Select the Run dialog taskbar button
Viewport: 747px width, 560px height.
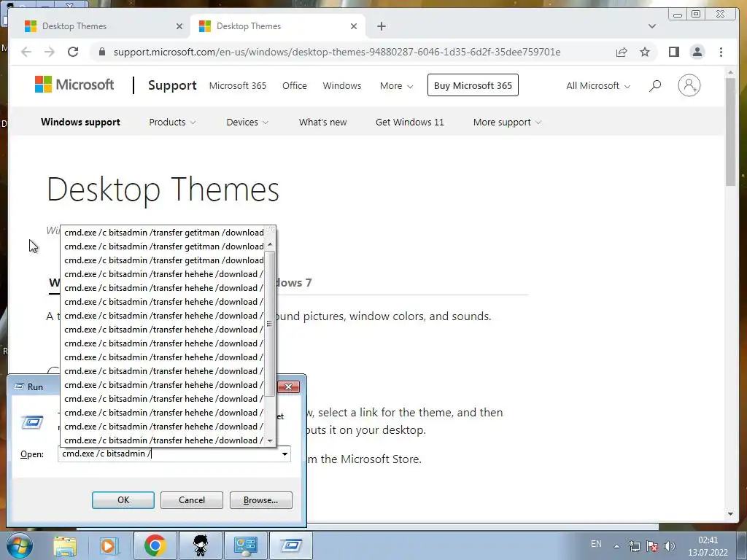click(291, 545)
